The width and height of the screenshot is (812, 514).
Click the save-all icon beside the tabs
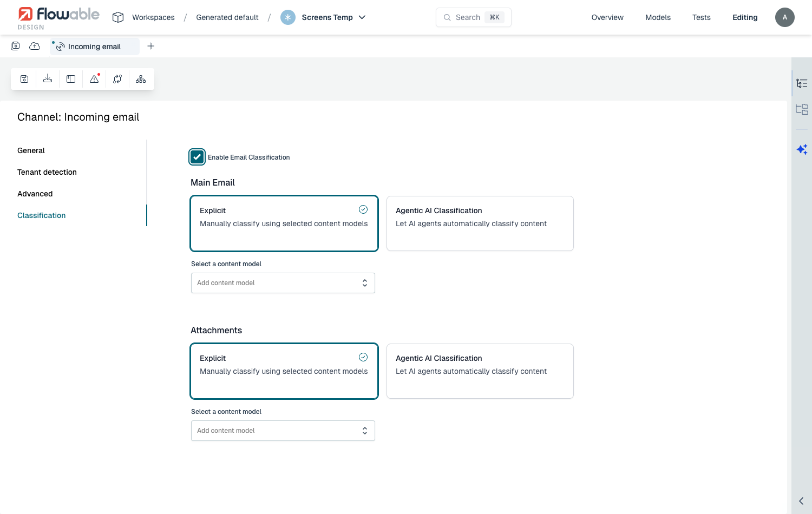[15, 46]
